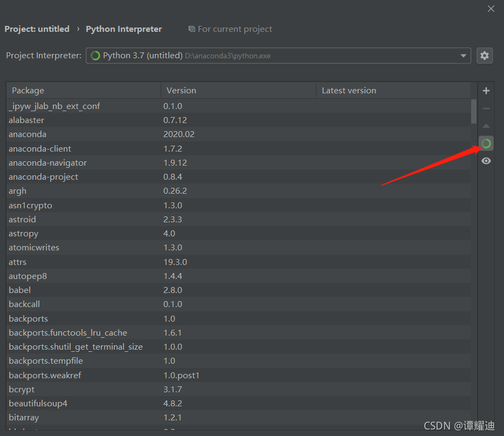
Task: Click version 2020.02 of anaconda
Action: 179,134
